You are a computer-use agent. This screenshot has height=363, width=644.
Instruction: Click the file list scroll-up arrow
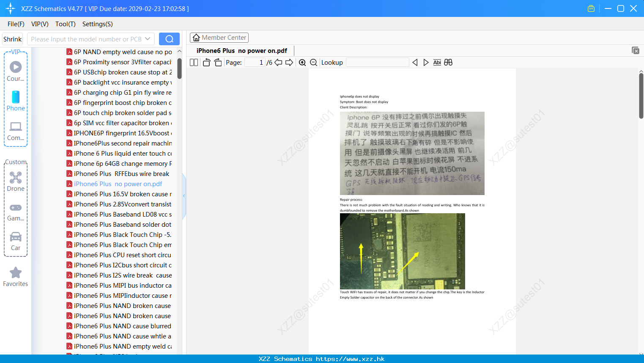point(179,51)
